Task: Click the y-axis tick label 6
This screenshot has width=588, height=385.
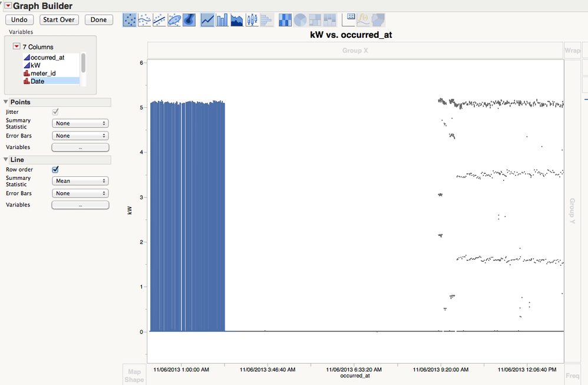Action: click(141, 62)
